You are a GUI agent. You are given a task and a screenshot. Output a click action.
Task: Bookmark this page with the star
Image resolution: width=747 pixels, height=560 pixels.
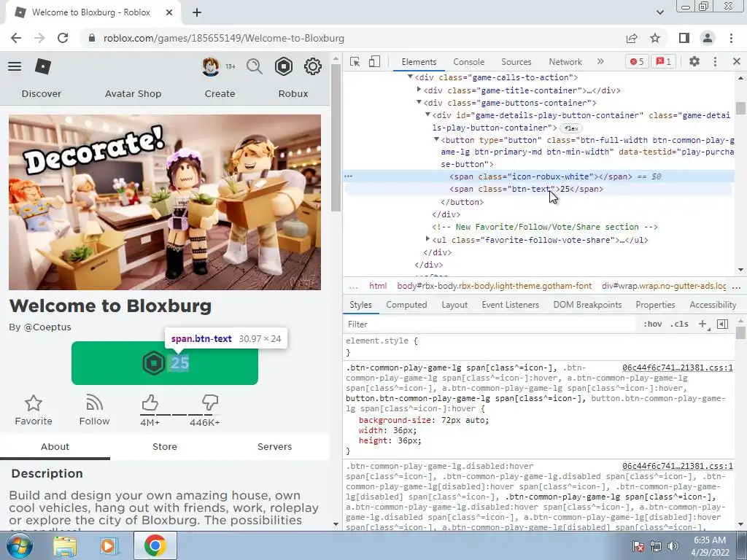(x=655, y=38)
